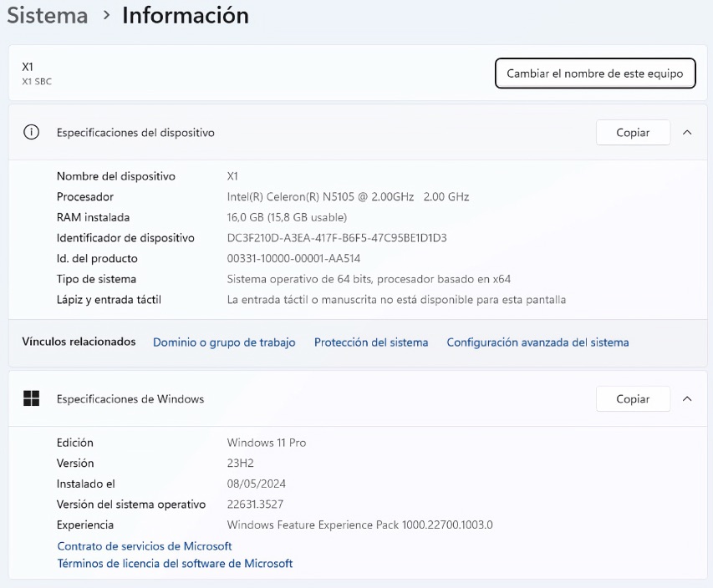This screenshot has height=588, width=713.
Task: Click the Windows logo icon
Action: (32, 398)
